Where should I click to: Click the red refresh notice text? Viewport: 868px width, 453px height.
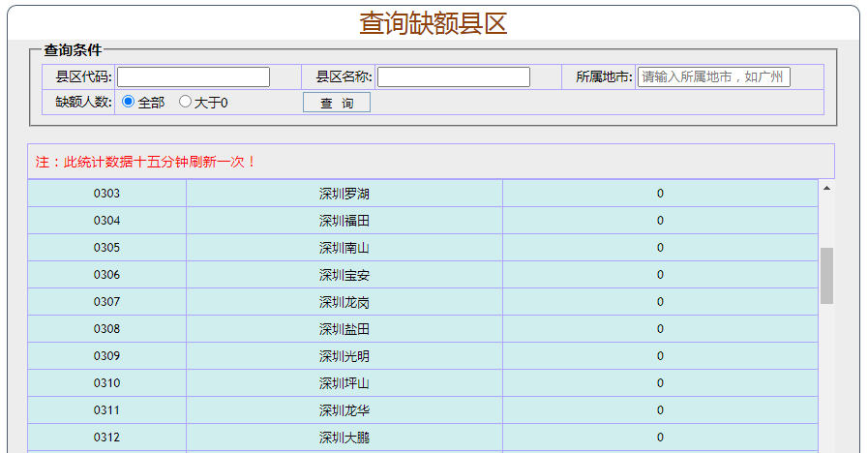[x=145, y=162]
